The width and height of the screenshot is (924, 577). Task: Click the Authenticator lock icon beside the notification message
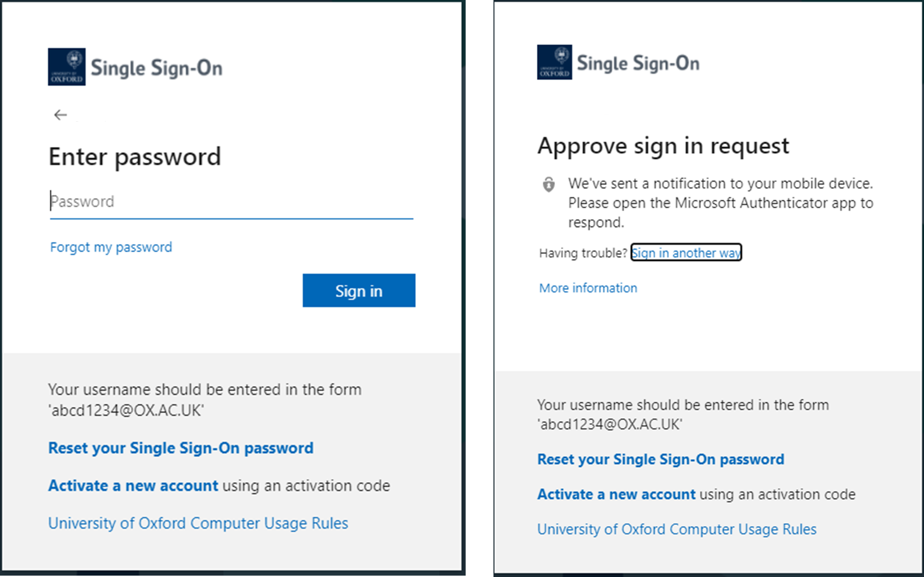click(549, 184)
